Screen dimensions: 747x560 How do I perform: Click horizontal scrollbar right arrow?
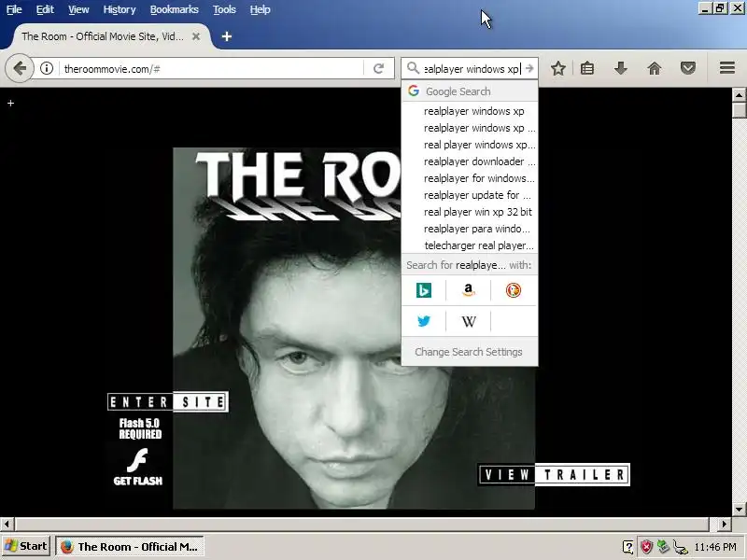click(x=725, y=525)
